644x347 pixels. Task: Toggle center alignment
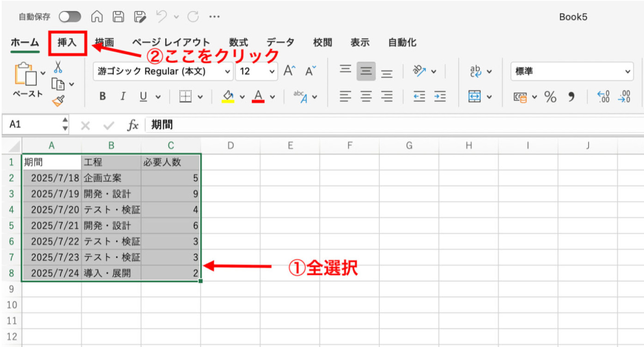coord(366,96)
